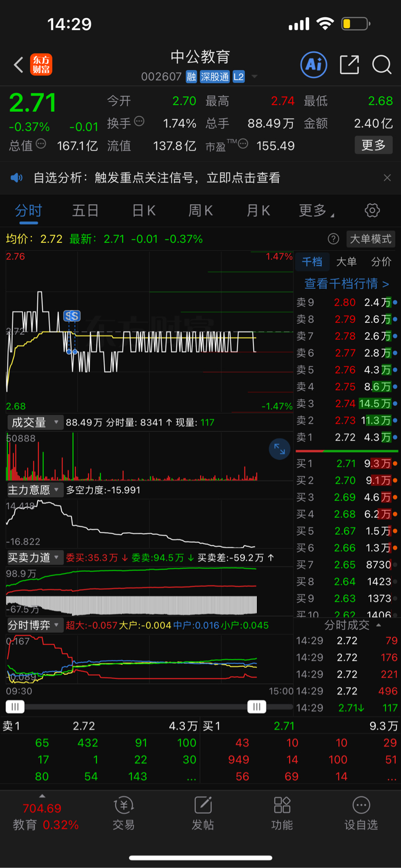
Task: Tap the S signal marker on chart
Action: (72, 315)
